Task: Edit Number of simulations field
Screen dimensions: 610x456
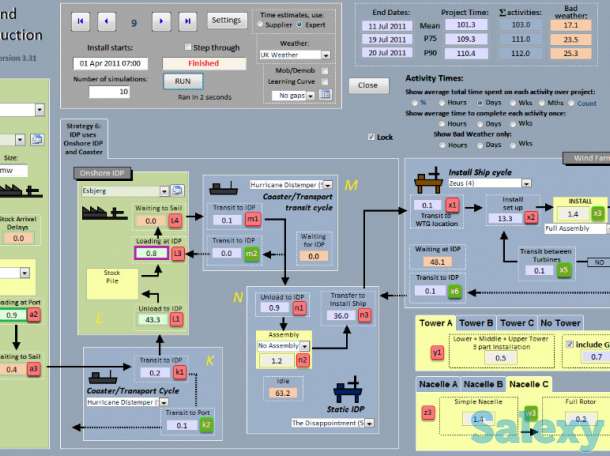Action: tap(109, 92)
